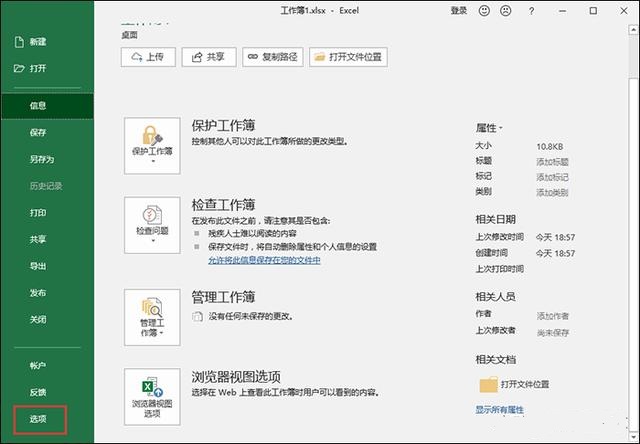
Task: Select 导出 in the sidebar
Action: tap(47, 266)
